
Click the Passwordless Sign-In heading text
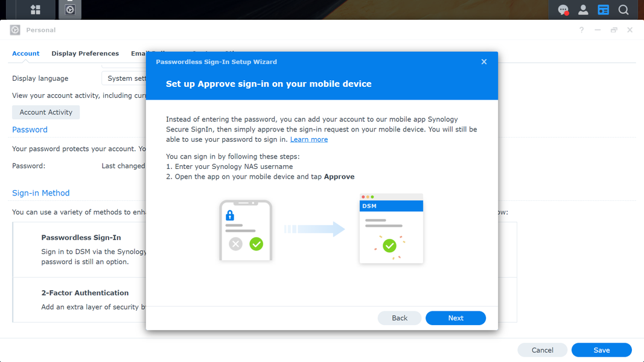(x=81, y=238)
